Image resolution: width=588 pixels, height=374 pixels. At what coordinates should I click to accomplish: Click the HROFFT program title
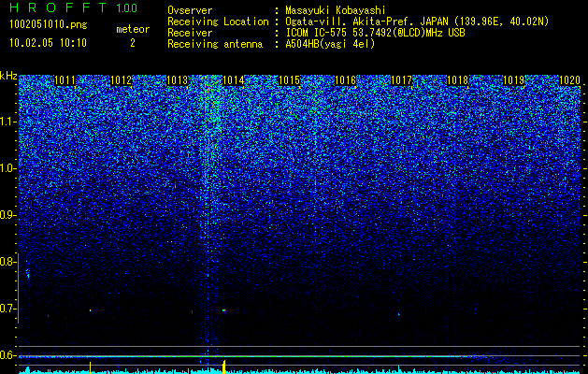coord(58,7)
